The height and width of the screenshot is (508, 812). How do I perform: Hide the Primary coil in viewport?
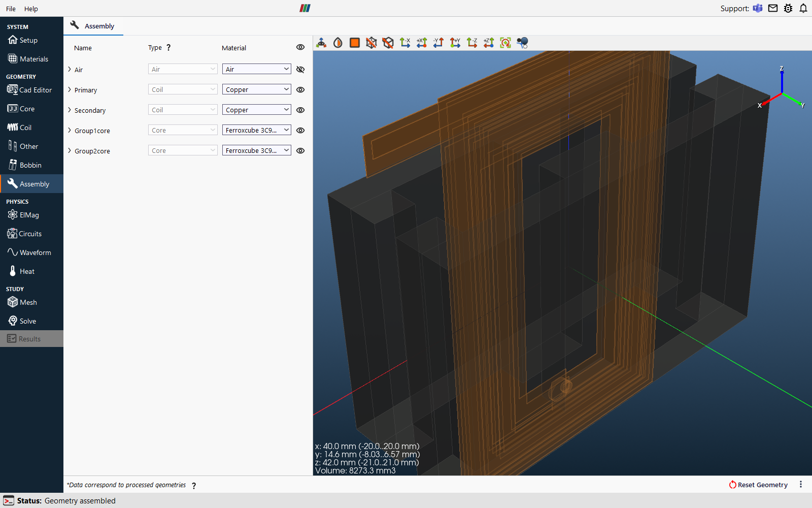pyautogui.click(x=300, y=90)
